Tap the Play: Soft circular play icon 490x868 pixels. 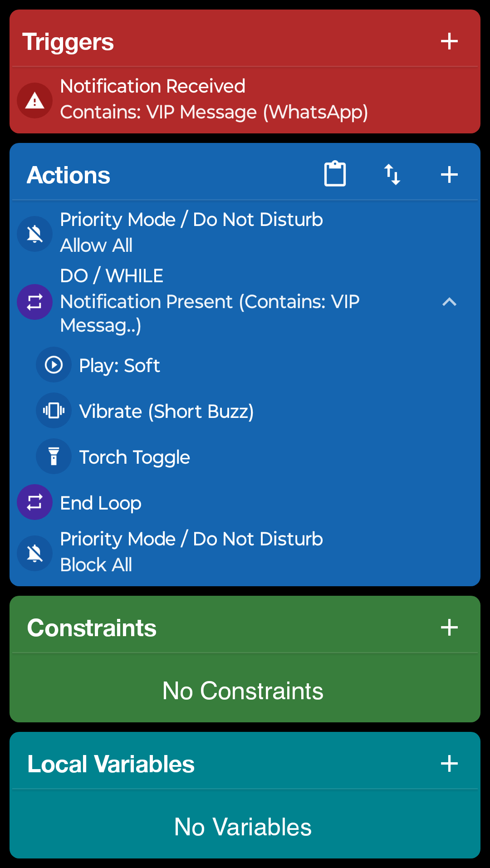pyautogui.click(x=54, y=365)
